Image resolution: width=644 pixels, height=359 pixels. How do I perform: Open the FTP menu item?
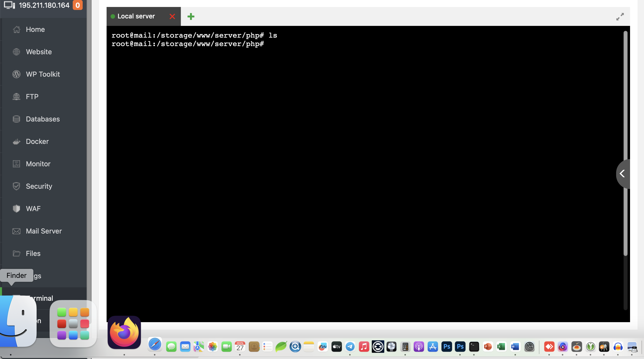pyautogui.click(x=32, y=97)
